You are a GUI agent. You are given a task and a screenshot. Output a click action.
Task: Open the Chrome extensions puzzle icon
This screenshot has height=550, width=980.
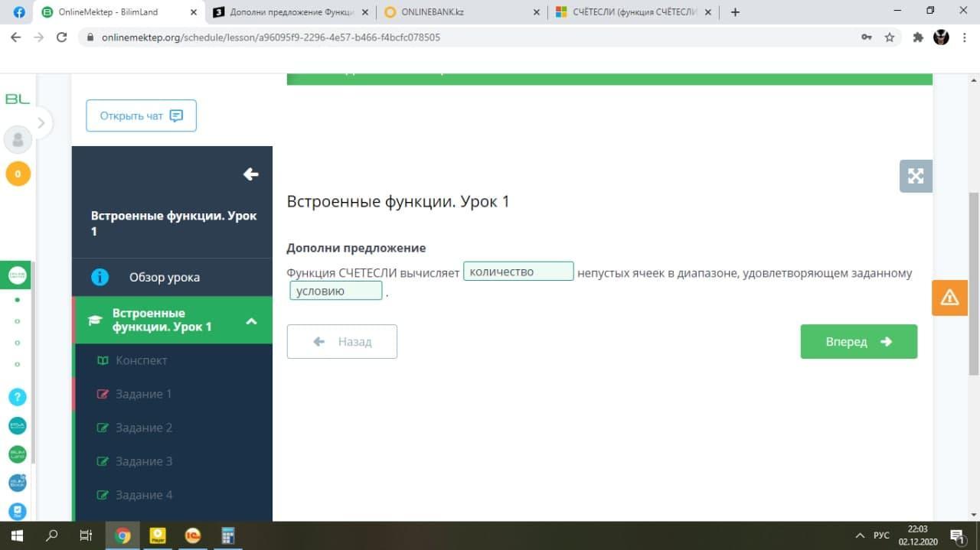click(x=918, y=37)
